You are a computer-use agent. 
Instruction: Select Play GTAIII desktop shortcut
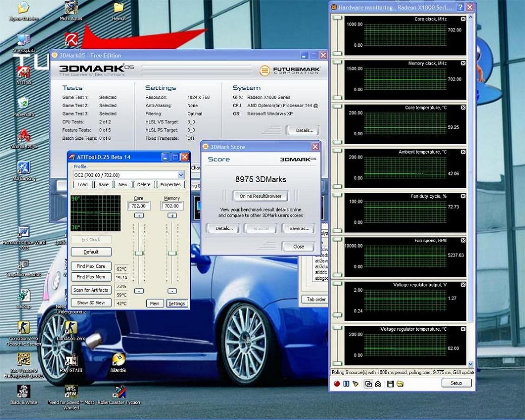71,363
